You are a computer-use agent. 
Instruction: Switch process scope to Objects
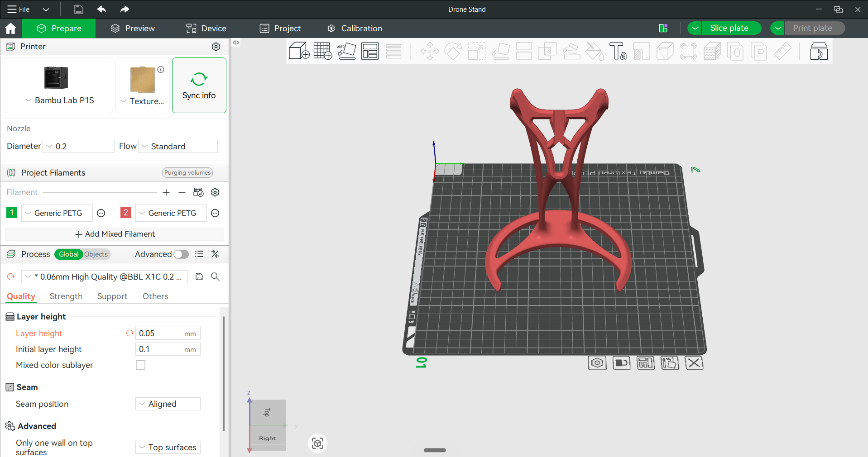96,254
